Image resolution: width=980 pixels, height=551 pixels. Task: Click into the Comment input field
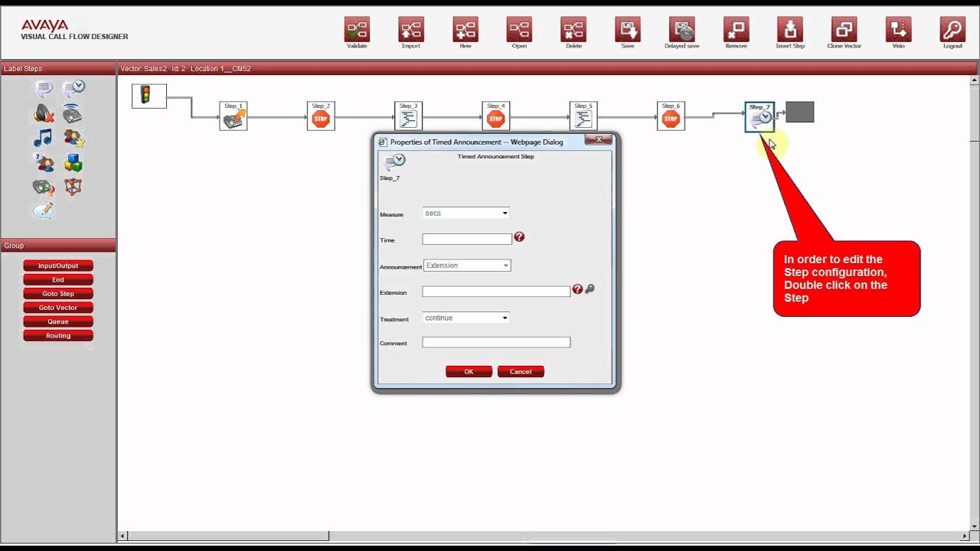(496, 342)
